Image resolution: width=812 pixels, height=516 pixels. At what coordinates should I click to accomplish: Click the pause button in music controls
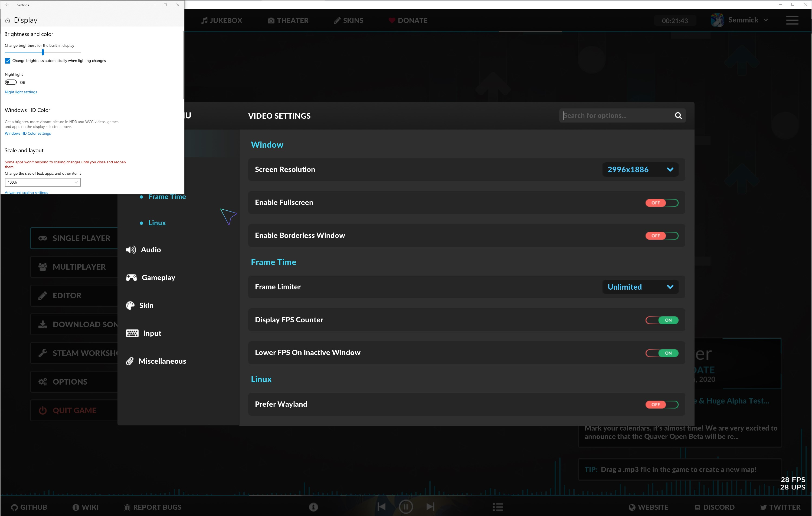point(406,507)
